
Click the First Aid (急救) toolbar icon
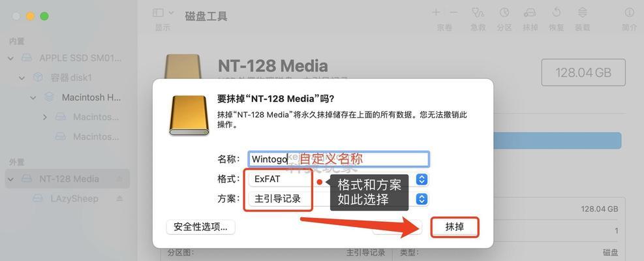click(x=478, y=13)
